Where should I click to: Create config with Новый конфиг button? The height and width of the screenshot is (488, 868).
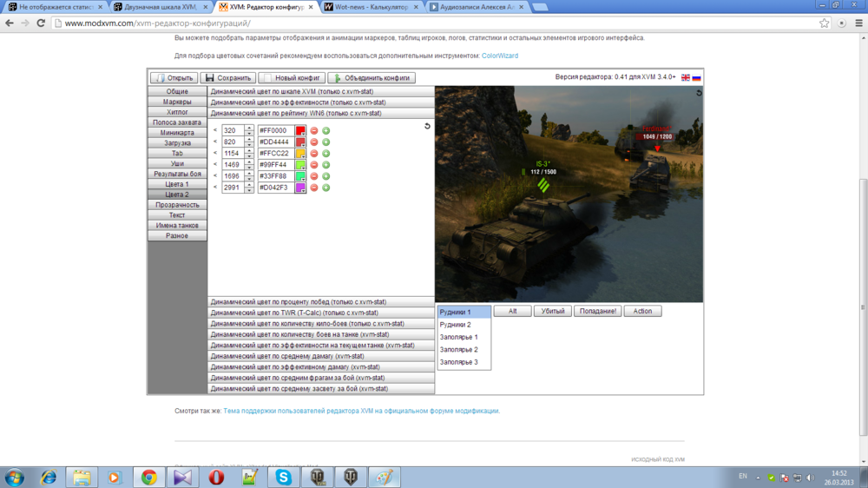[x=292, y=78]
